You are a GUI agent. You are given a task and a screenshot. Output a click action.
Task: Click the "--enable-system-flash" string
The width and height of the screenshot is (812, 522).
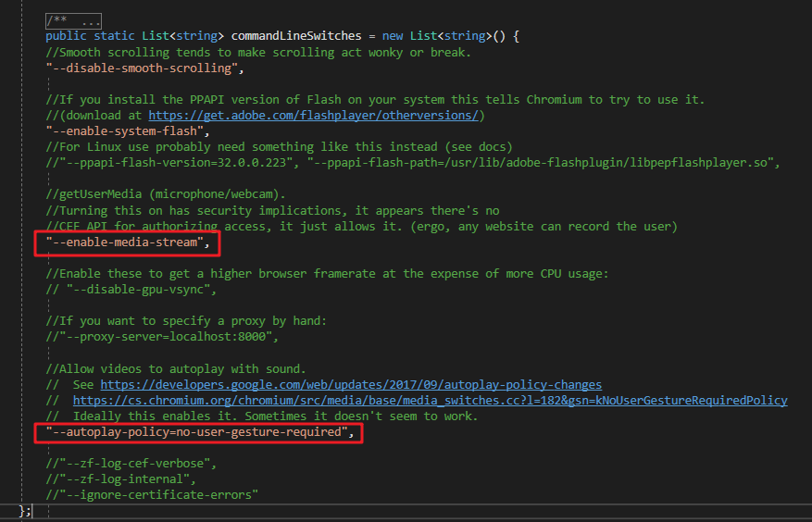pyautogui.click(x=125, y=131)
